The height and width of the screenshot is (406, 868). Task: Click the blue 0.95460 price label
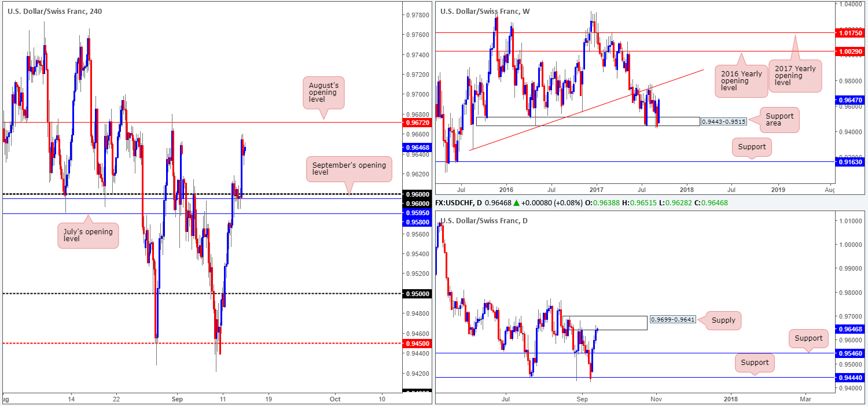click(x=850, y=353)
